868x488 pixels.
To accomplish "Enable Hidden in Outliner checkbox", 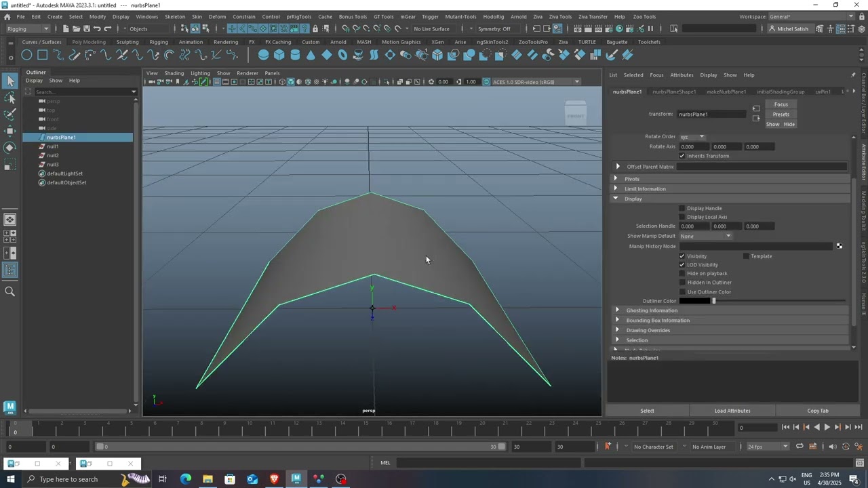I will (x=682, y=283).
